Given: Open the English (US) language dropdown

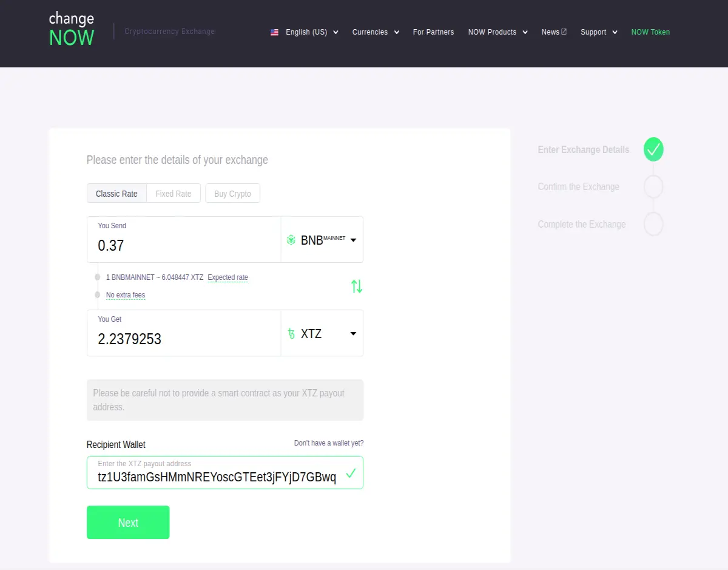Looking at the screenshot, I should pos(305,32).
